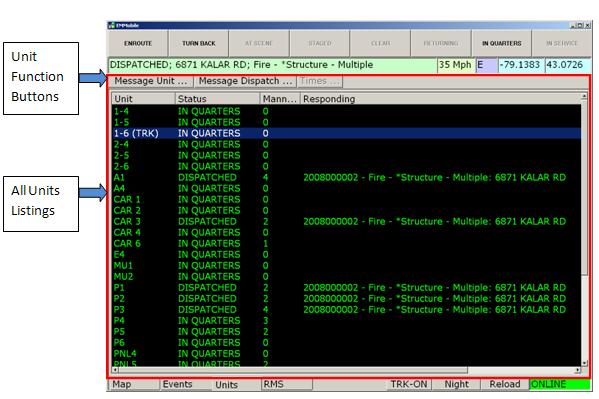
Task: Select highlighted row 1-6 (TRK)
Action: [x=346, y=133]
